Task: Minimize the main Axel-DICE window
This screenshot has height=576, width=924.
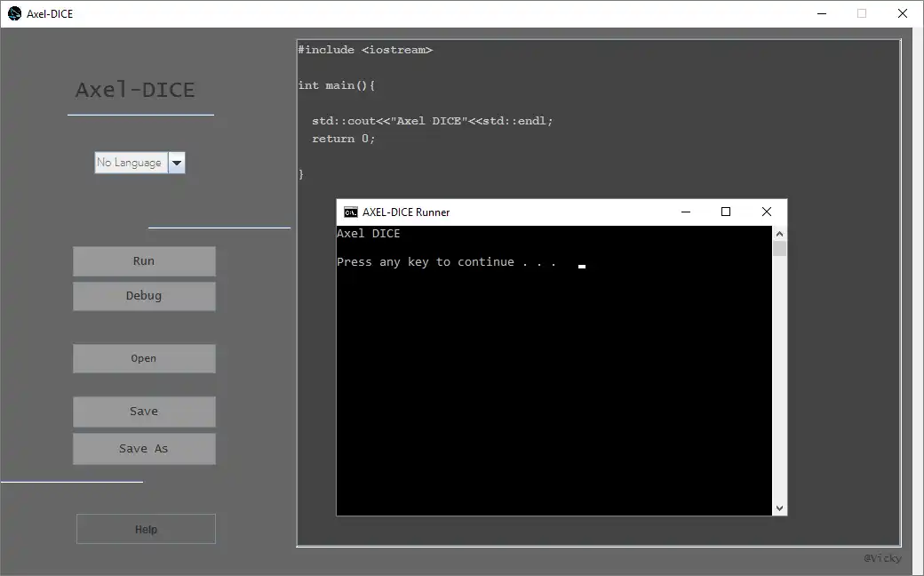Action: (x=822, y=13)
